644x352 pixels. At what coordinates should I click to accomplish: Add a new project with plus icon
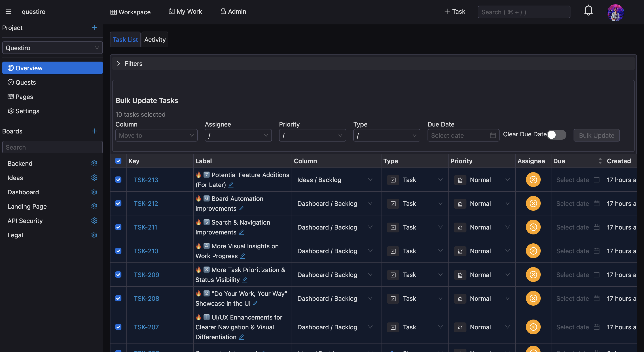(94, 28)
